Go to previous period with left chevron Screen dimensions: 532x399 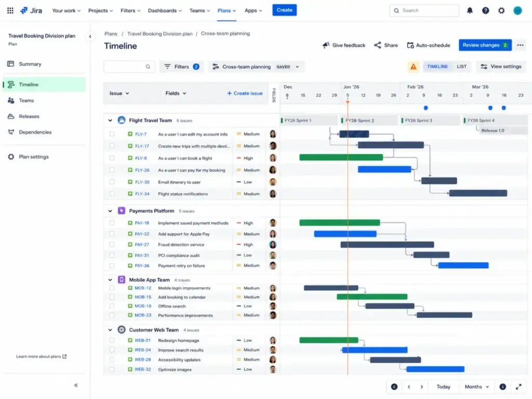click(409, 387)
